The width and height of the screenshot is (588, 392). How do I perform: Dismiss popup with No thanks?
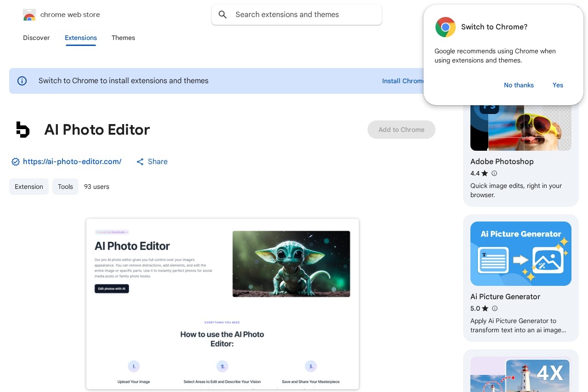point(519,85)
